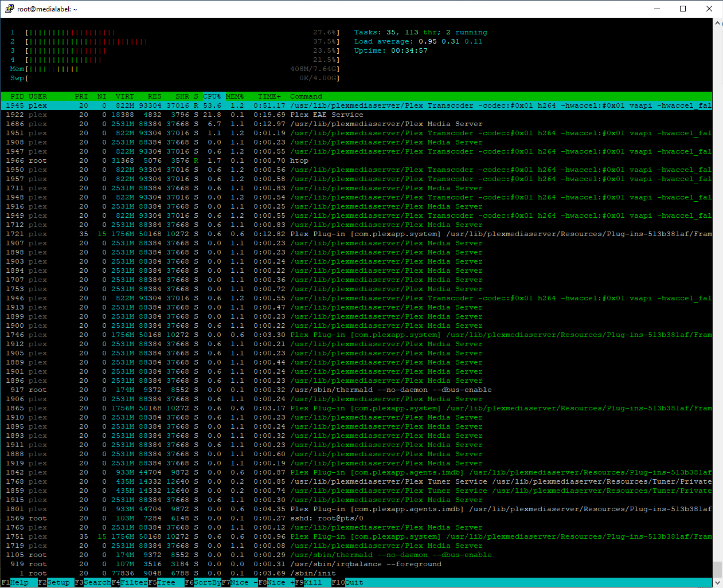Sort by the MEM% column header
This screenshot has height=588, width=723.
pyautogui.click(x=235, y=96)
